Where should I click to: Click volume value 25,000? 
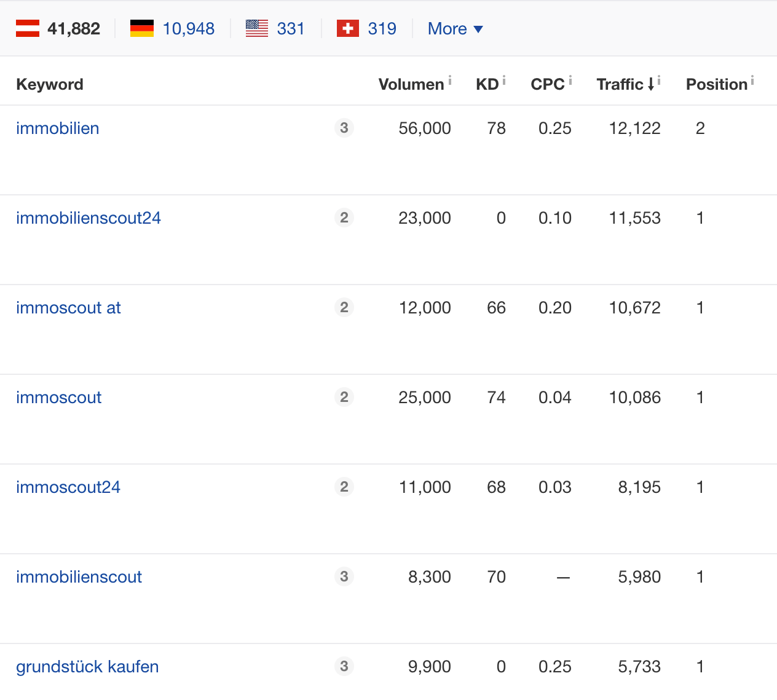pyautogui.click(x=425, y=398)
